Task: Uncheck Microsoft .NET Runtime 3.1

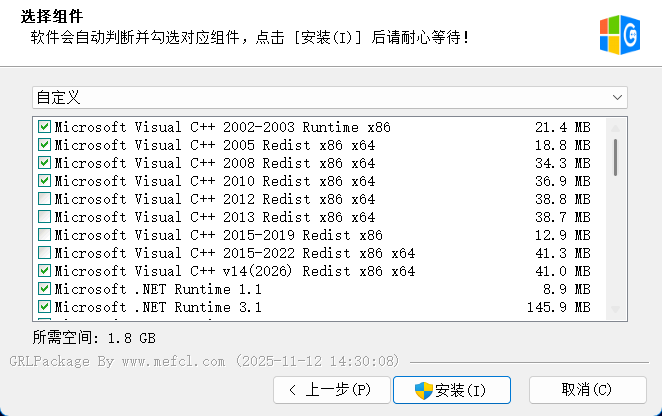Action: click(x=44, y=307)
